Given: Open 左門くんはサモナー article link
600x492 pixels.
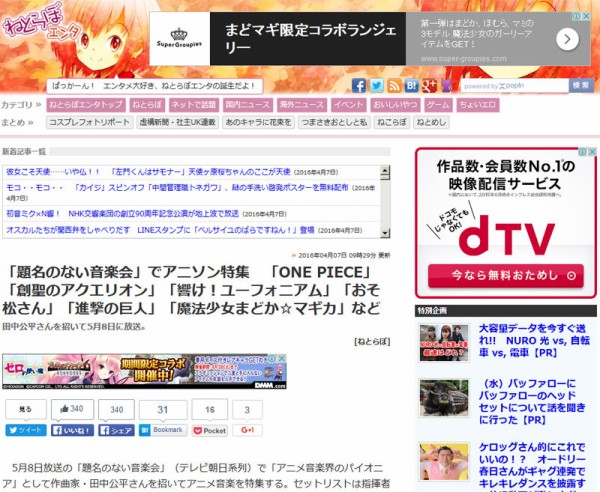Looking at the screenshot, I should pos(148,172).
